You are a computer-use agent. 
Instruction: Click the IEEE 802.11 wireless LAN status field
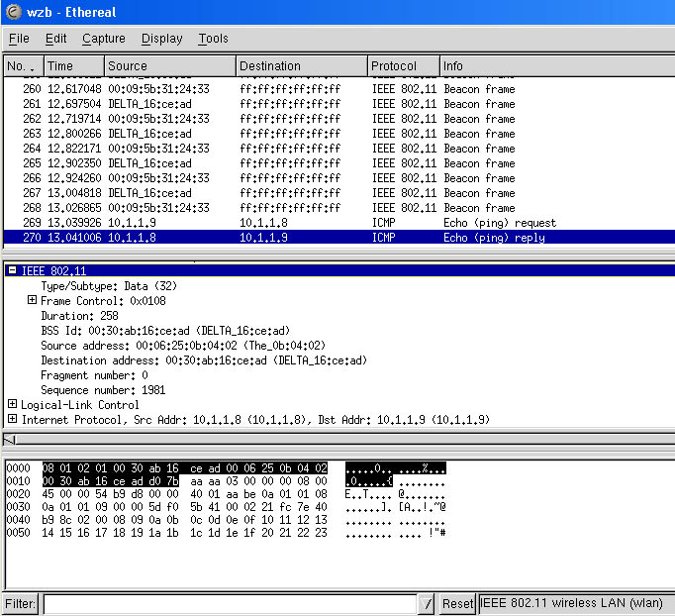(x=576, y=603)
